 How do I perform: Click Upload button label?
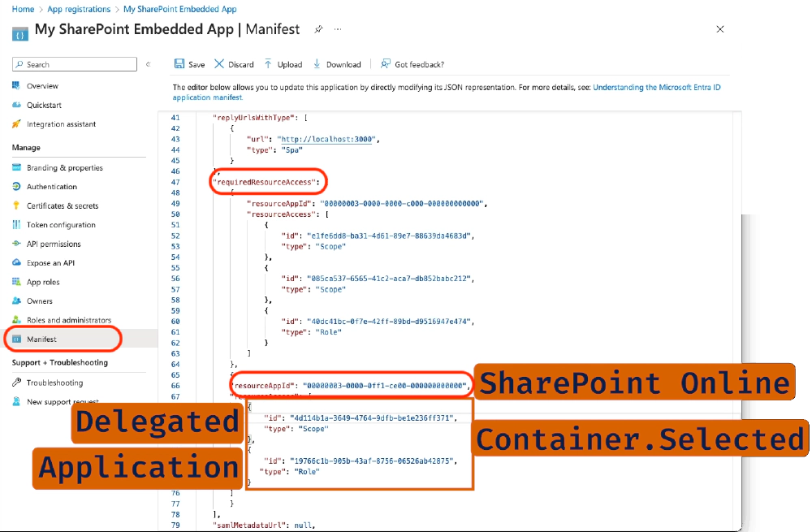click(x=290, y=64)
